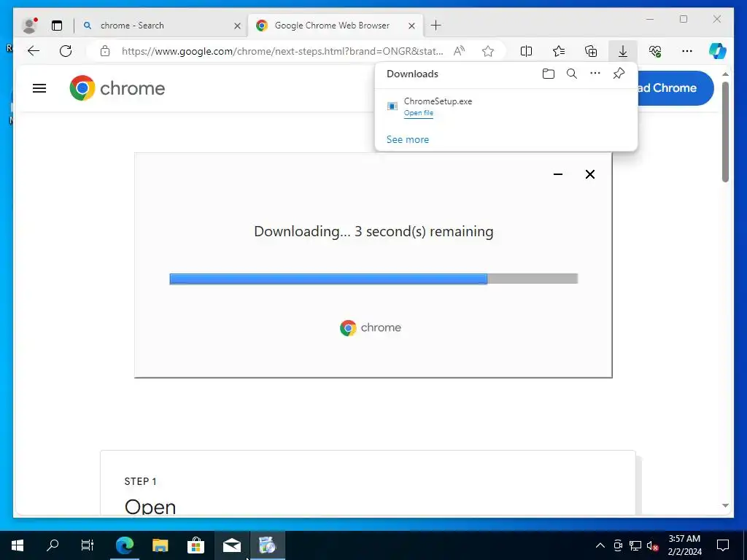747x560 pixels.
Task: Open Windows taskbar search
Action: [x=53, y=545]
